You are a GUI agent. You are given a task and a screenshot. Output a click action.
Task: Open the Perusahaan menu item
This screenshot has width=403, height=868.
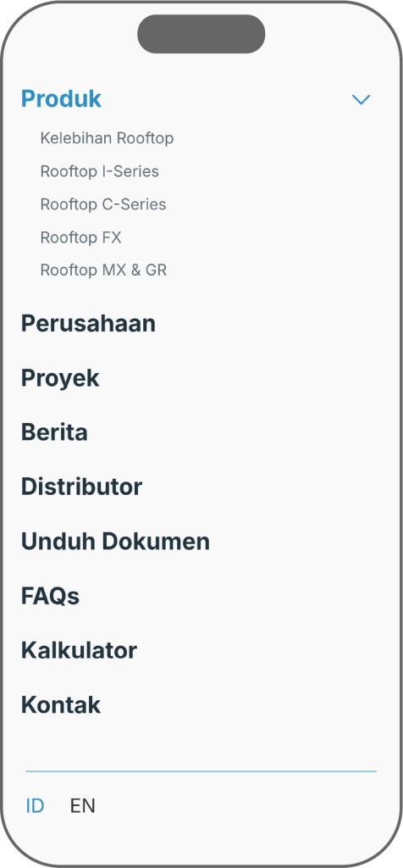point(88,323)
